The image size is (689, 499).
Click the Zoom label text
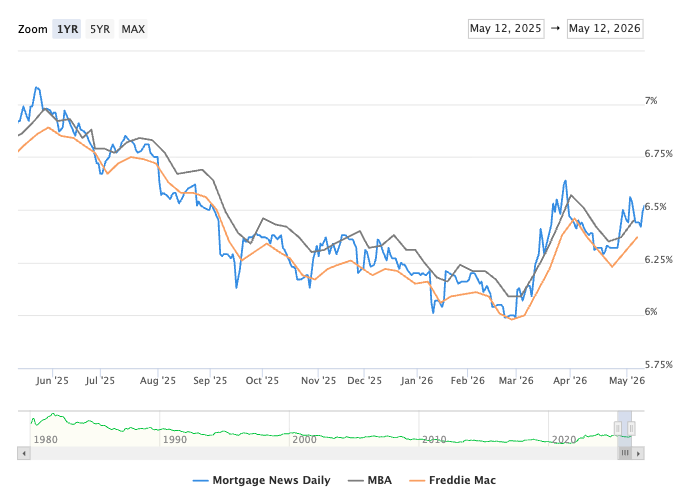(x=33, y=29)
